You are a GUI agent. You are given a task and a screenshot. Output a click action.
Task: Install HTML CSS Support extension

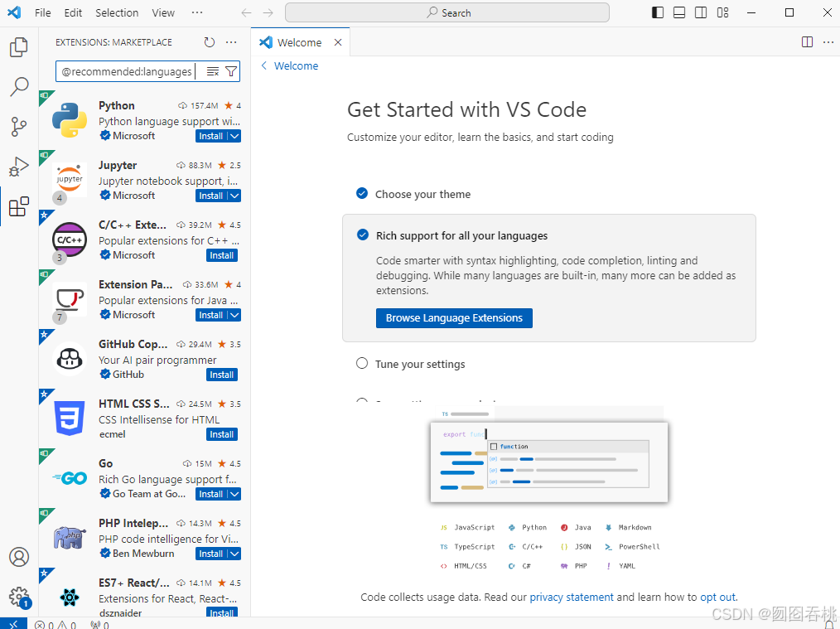[222, 434]
